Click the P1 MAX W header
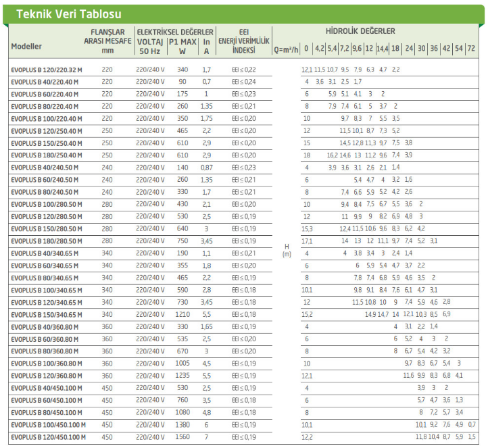The width and height of the screenshot is (488, 448). tap(182, 47)
